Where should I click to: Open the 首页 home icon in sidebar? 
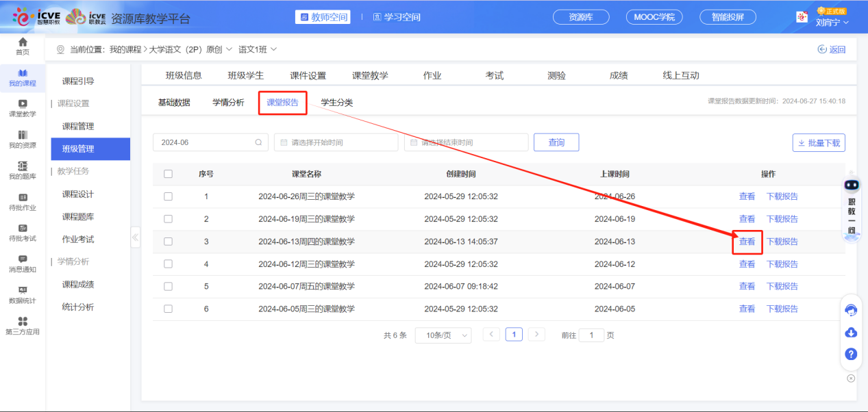point(23,46)
